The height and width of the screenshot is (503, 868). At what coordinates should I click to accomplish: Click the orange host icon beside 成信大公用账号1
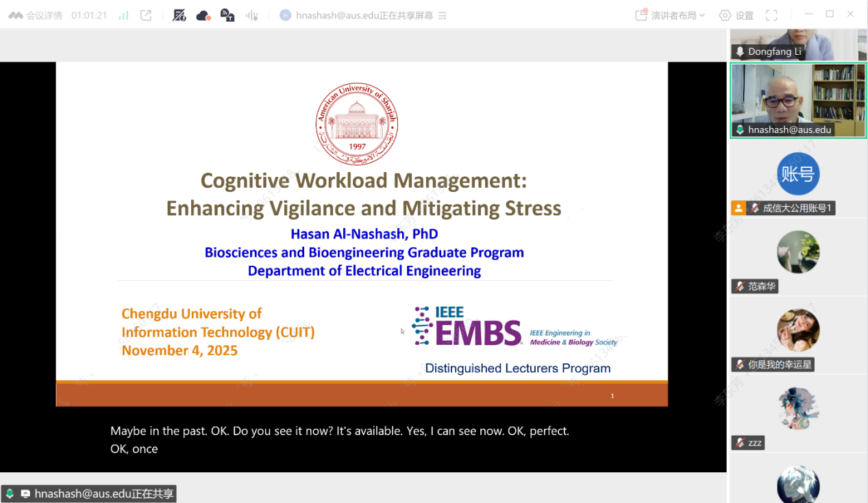[739, 208]
